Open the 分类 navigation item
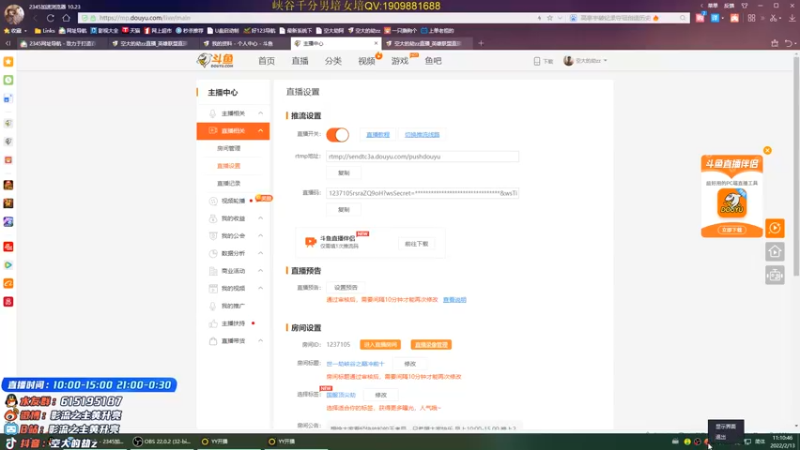The width and height of the screenshot is (800, 450). pos(333,61)
